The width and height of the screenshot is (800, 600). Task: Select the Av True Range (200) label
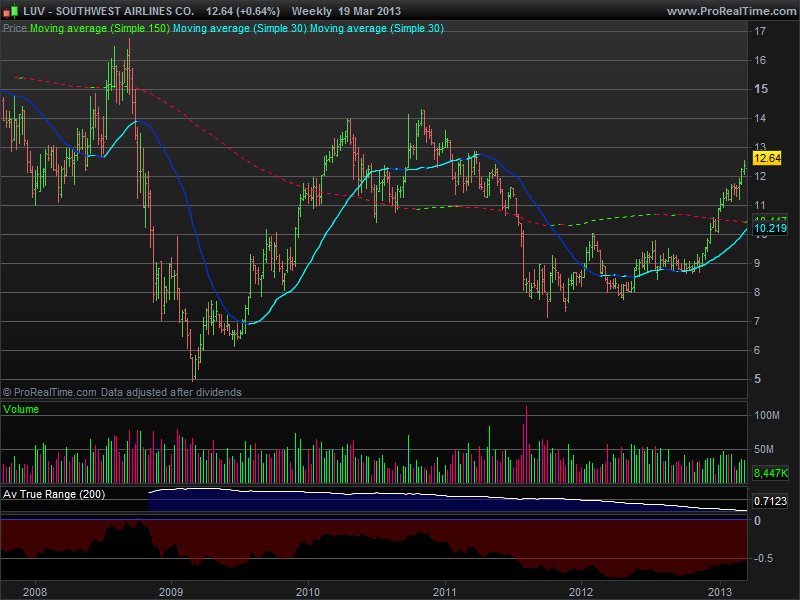(55, 494)
